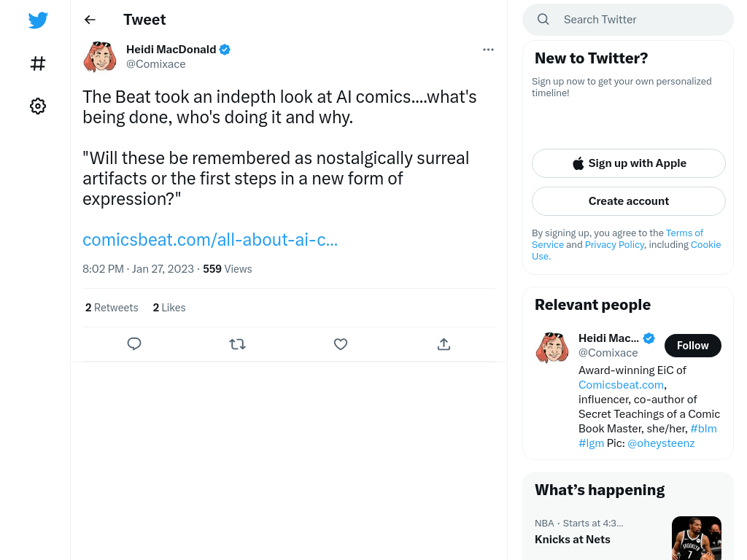Follow Heidi MacDonald in Relevant people

pos(693,346)
